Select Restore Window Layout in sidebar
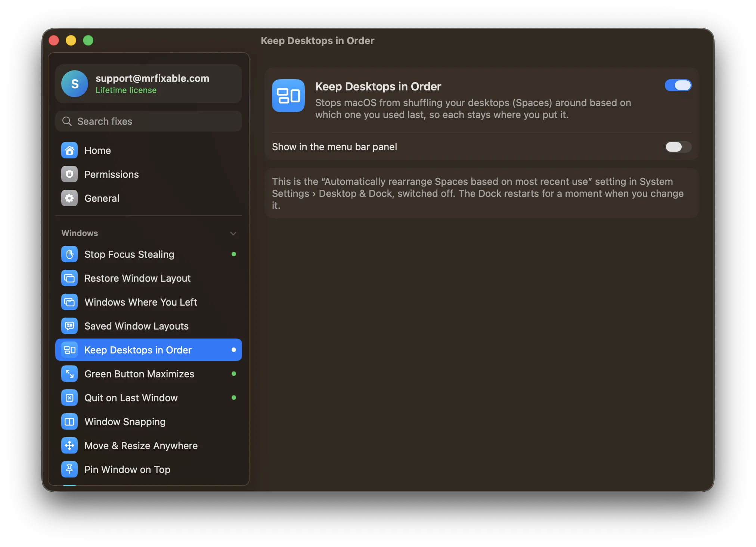The image size is (756, 547). (149, 278)
